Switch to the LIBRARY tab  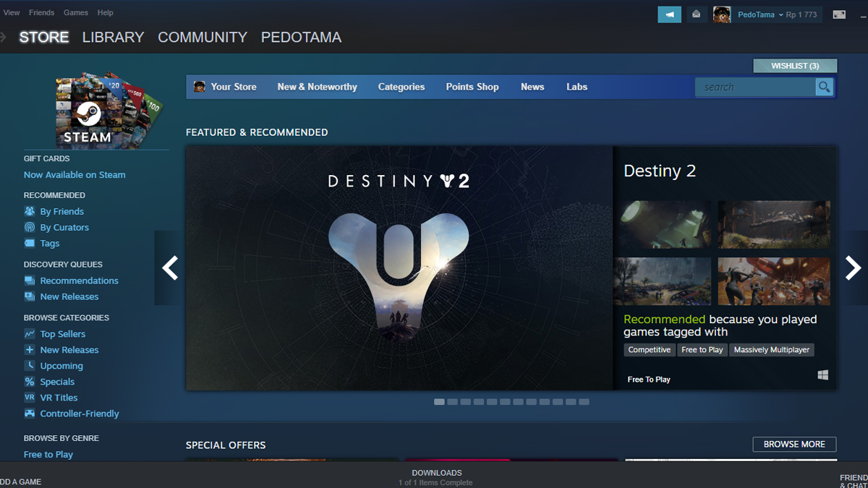113,37
